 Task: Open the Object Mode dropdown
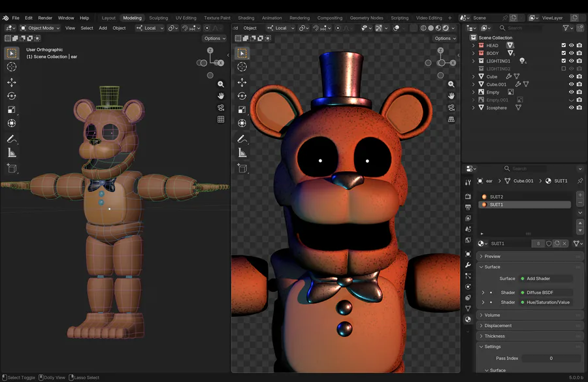coord(40,28)
